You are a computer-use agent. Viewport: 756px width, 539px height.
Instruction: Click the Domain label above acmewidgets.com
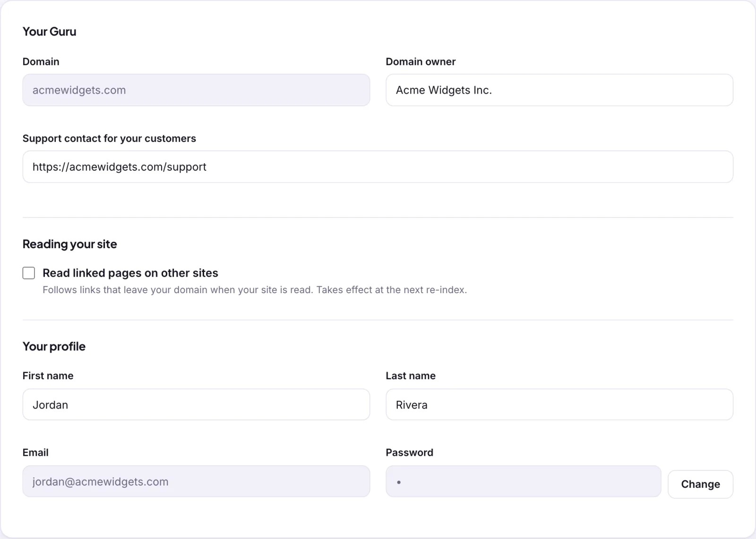click(x=41, y=61)
